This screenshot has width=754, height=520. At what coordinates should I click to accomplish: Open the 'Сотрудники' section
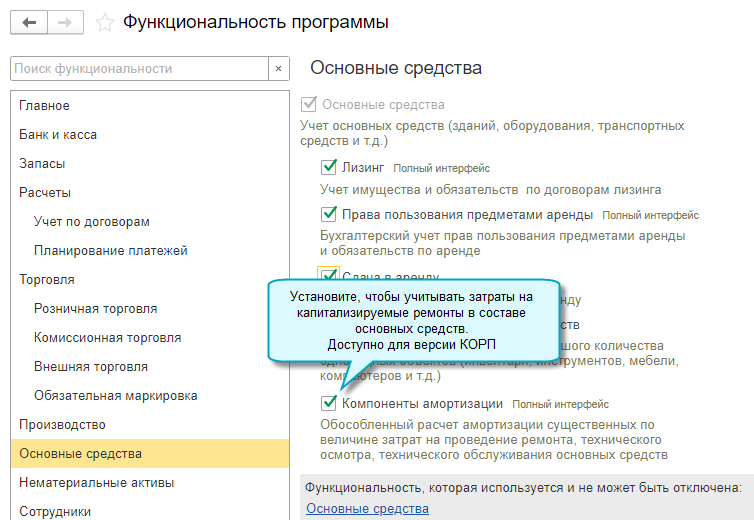coord(150,510)
